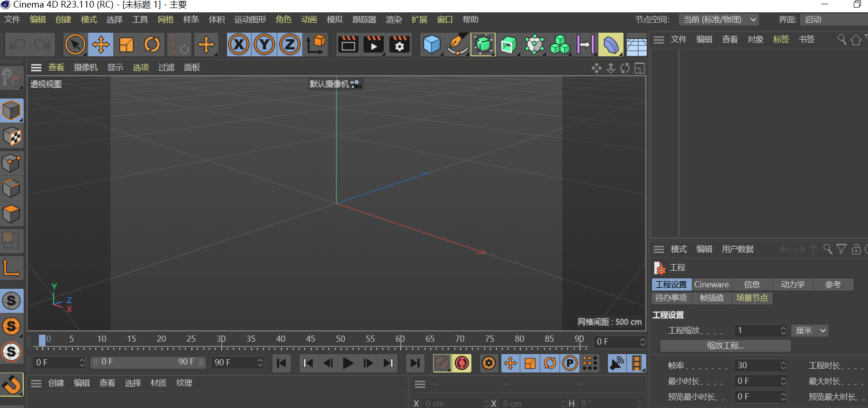Toggle X axis lock
Screen dimensions: 868x408
(239, 45)
